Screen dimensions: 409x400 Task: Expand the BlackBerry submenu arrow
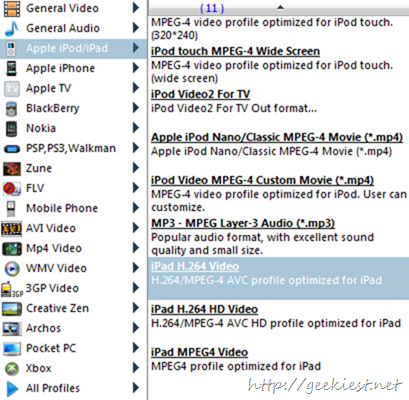135,108
